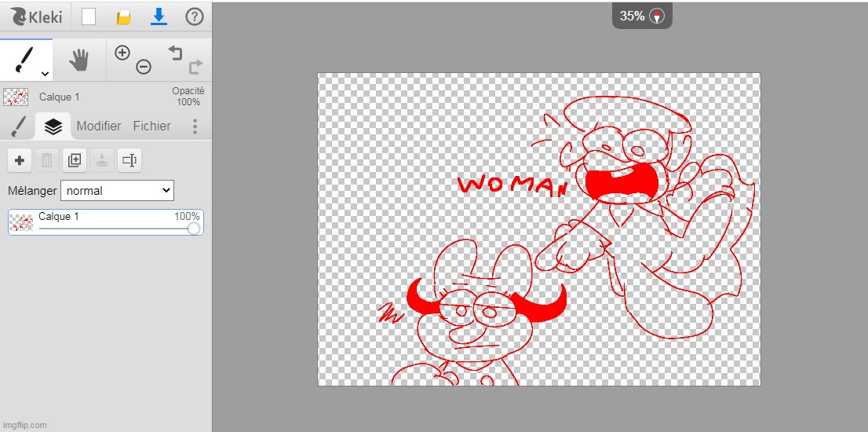The height and width of the screenshot is (432, 868).
Task: Select the Calque 1 layer row
Action: (x=106, y=222)
